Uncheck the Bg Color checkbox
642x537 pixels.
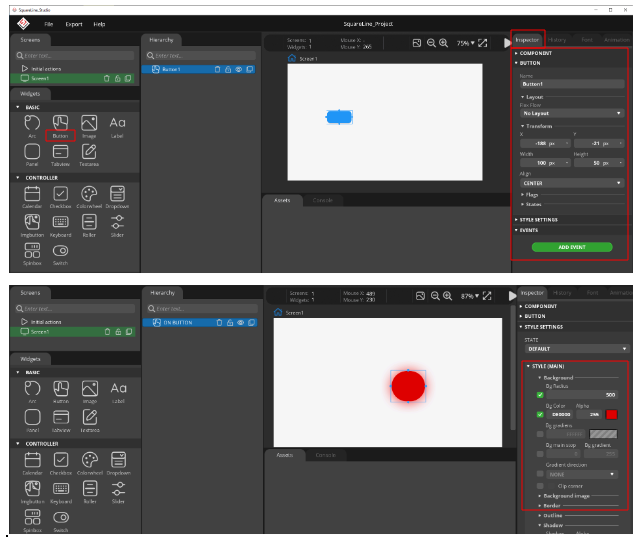tap(540, 414)
